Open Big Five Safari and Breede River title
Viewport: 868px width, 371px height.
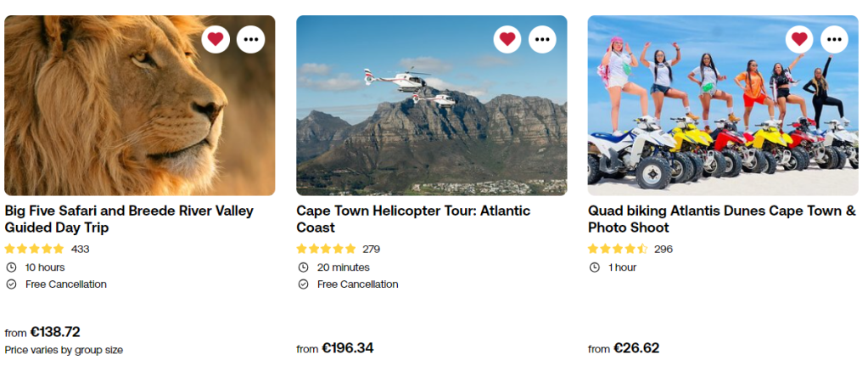[129, 219]
